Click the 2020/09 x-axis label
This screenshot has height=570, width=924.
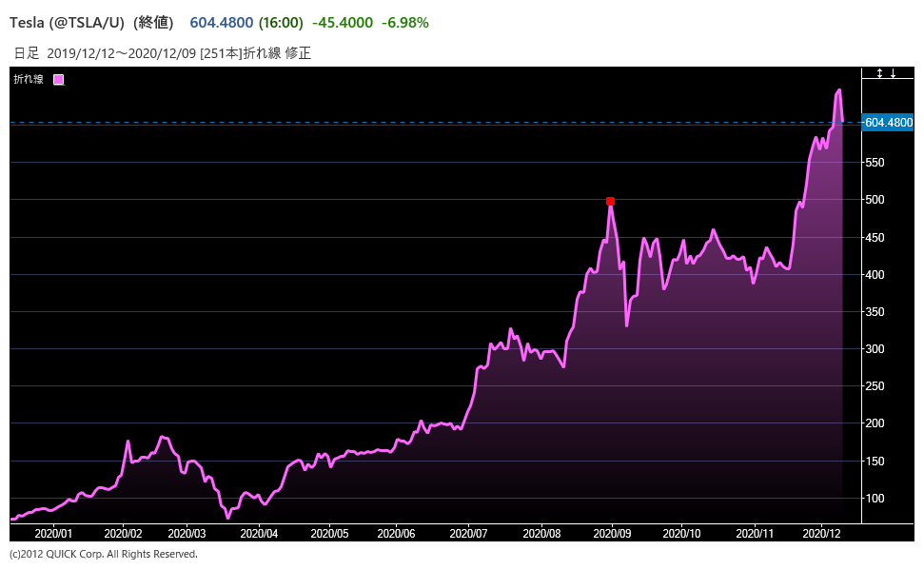coord(612,534)
